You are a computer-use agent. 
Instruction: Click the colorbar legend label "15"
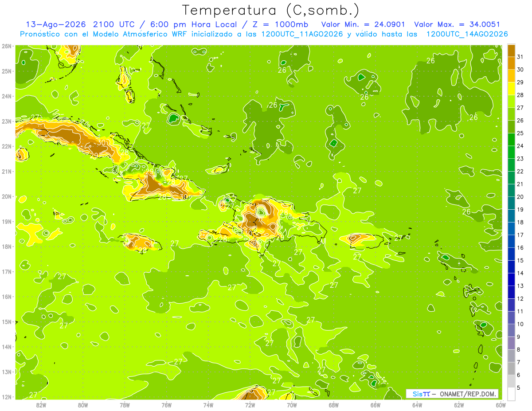[x=520, y=261]
